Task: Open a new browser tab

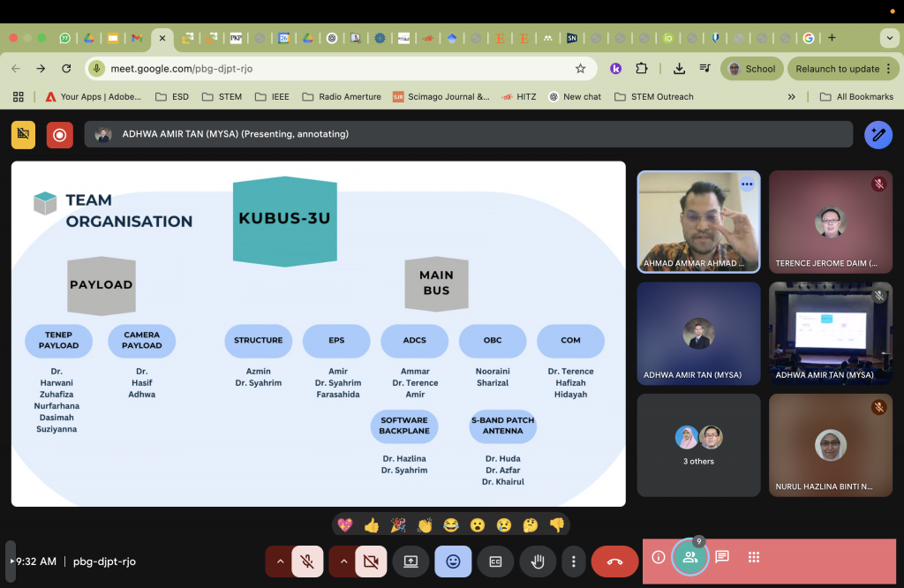Action: coord(832,38)
